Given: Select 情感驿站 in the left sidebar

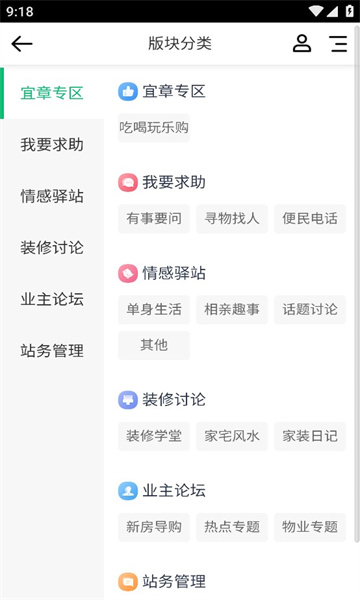Looking at the screenshot, I should pos(52,196).
